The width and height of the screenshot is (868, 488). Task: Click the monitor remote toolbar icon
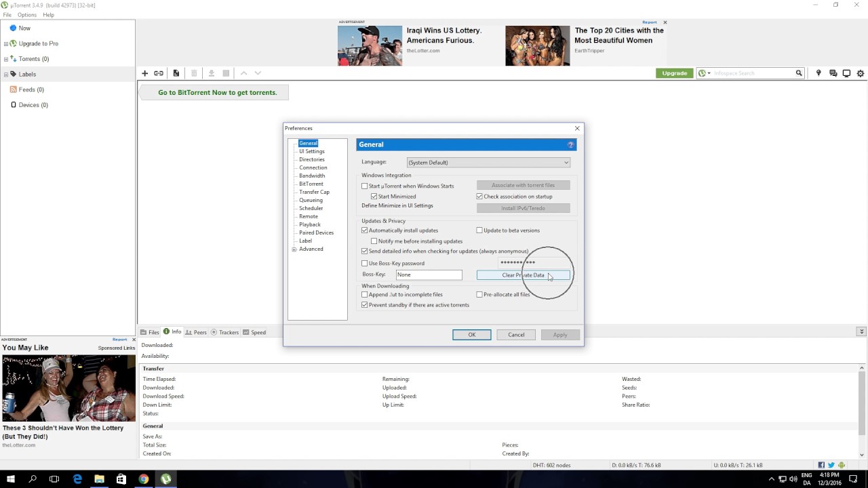(846, 73)
